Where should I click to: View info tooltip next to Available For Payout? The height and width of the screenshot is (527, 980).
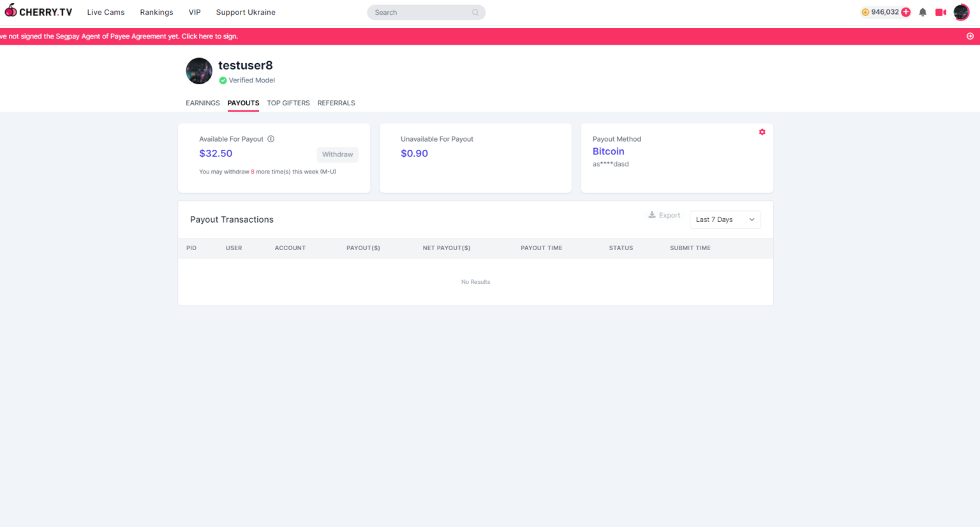pos(271,138)
